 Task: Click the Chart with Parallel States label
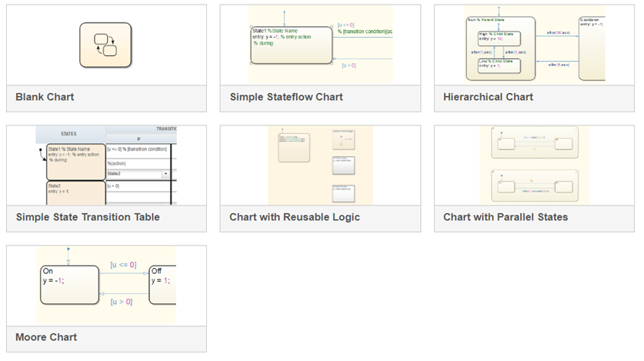click(506, 217)
